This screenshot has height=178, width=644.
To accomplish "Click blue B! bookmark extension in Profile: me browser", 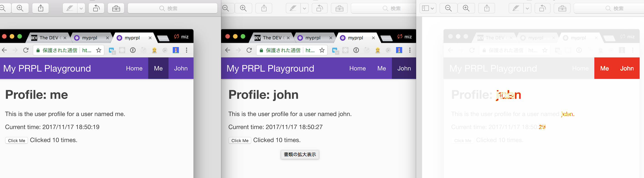I will 112,50.
